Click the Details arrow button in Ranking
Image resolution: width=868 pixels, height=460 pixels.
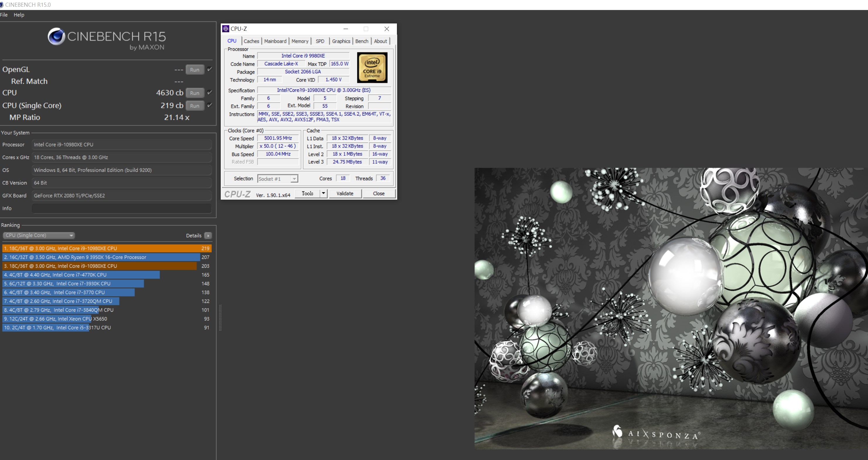[208, 235]
